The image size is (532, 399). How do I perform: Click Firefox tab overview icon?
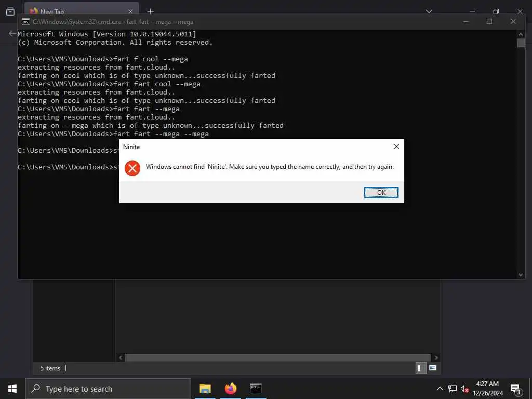pyautogui.click(x=10, y=11)
